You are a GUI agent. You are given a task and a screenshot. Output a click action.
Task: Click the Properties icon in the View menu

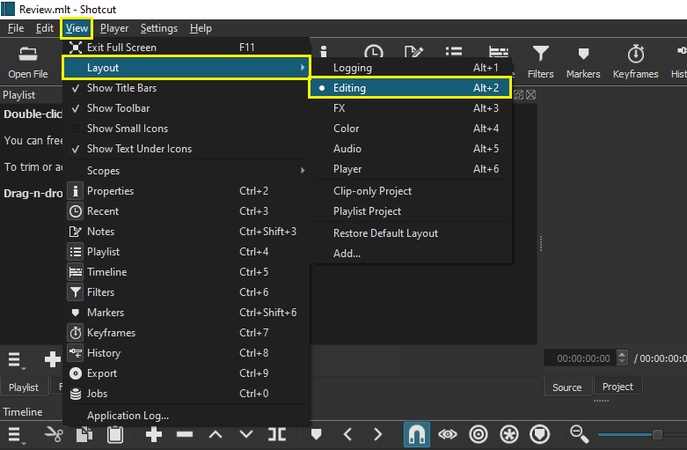coord(75,191)
